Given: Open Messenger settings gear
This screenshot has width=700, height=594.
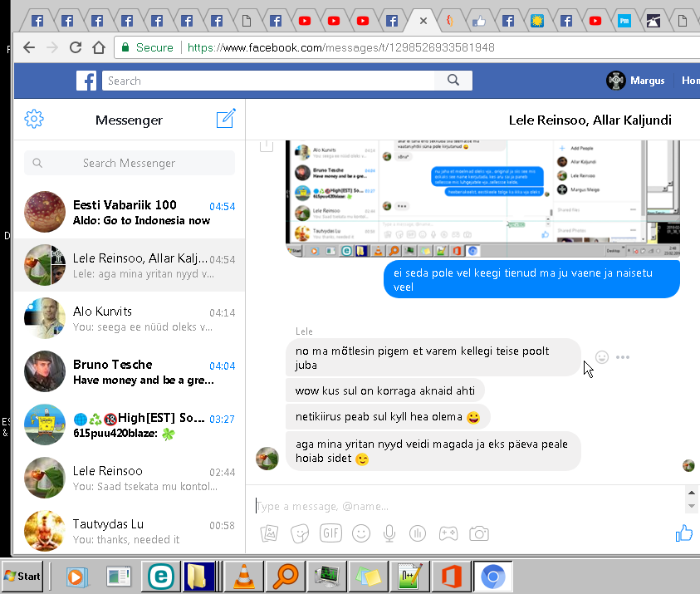Looking at the screenshot, I should tap(34, 119).
